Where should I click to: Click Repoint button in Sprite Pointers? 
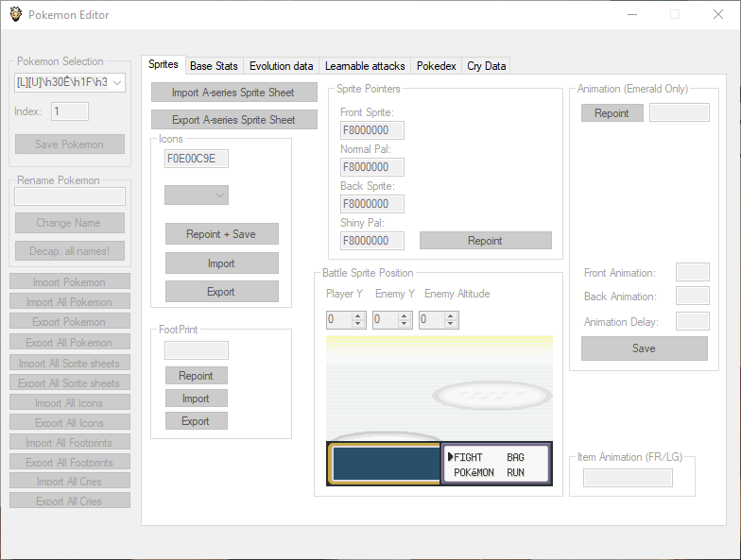point(485,241)
